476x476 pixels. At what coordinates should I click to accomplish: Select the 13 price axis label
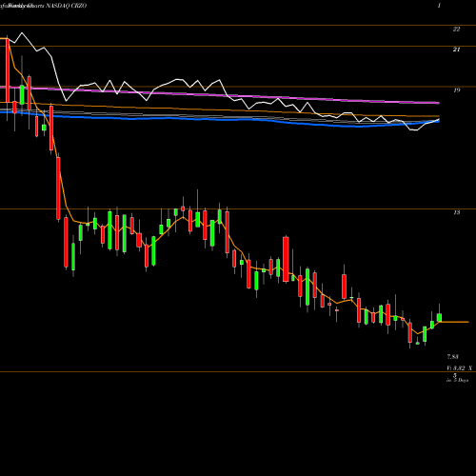[x=456, y=212]
